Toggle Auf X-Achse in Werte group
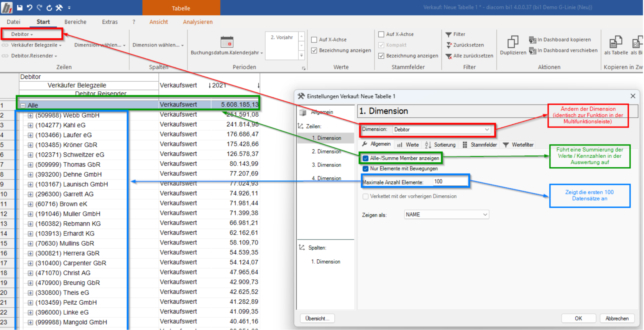The height and width of the screenshot is (330, 644). (x=314, y=40)
